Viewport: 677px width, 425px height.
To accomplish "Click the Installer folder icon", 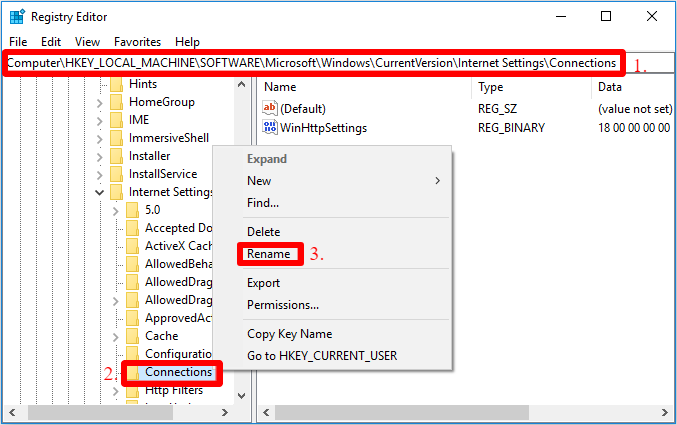I will [117, 156].
